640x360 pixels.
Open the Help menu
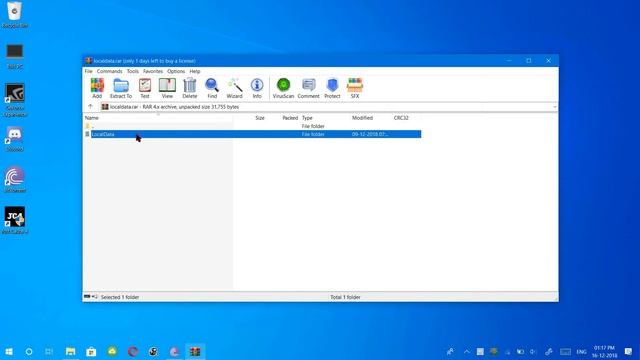tap(195, 71)
